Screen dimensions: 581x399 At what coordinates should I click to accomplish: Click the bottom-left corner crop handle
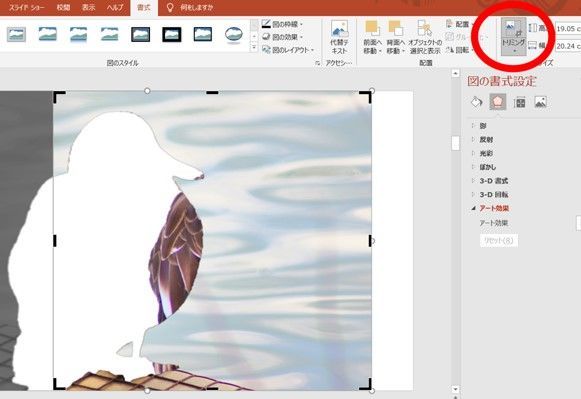[59, 384]
